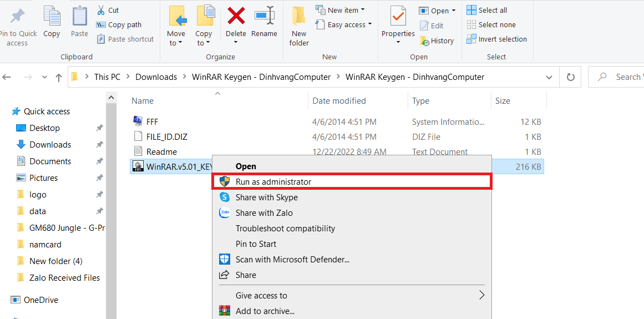Viewport: 644px width, 319px height.
Task: Go back with the back arrow
Action: (7, 77)
